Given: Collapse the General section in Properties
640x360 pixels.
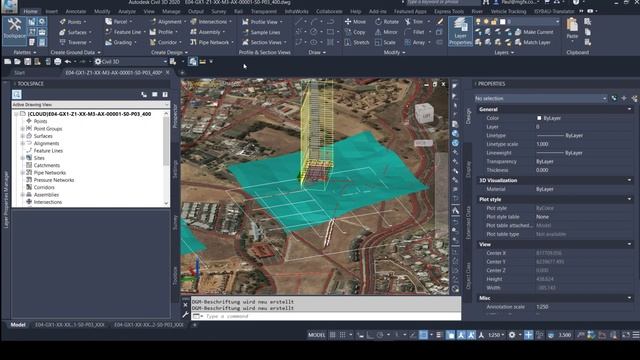Looking at the screenshot, I should (629, 109).
